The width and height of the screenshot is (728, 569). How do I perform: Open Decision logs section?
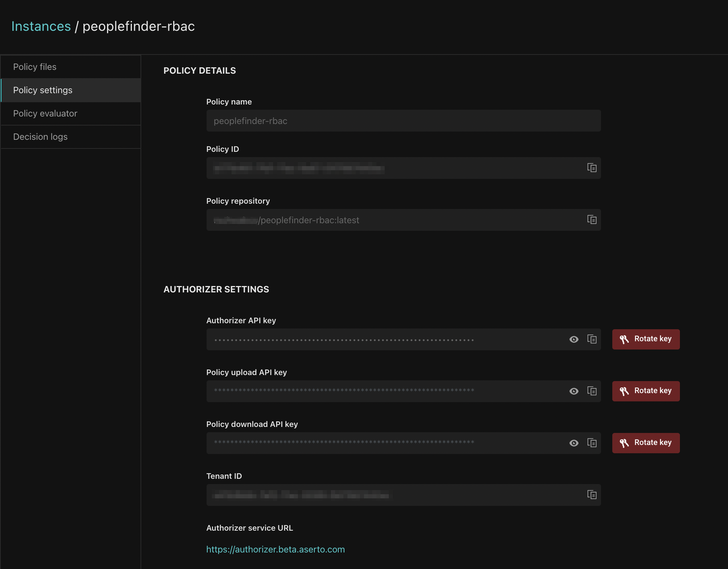[40, 137]
